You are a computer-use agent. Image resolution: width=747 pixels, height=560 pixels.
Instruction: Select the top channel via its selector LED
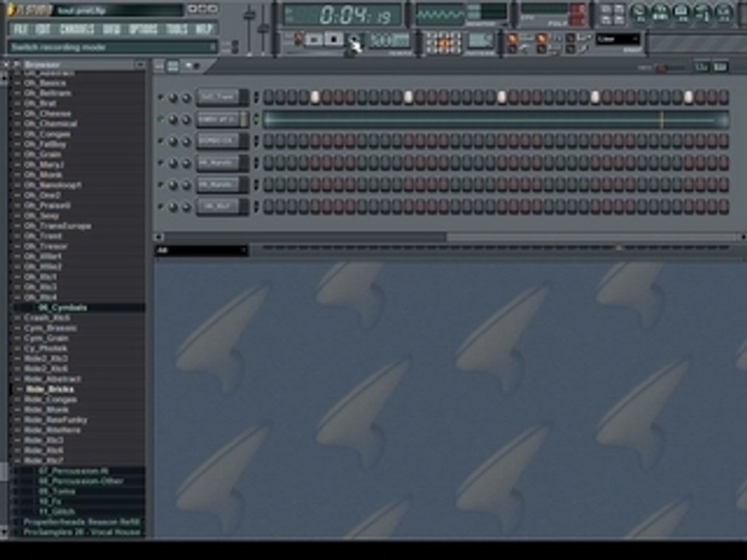pyautogui.click(x=256, y=98)
